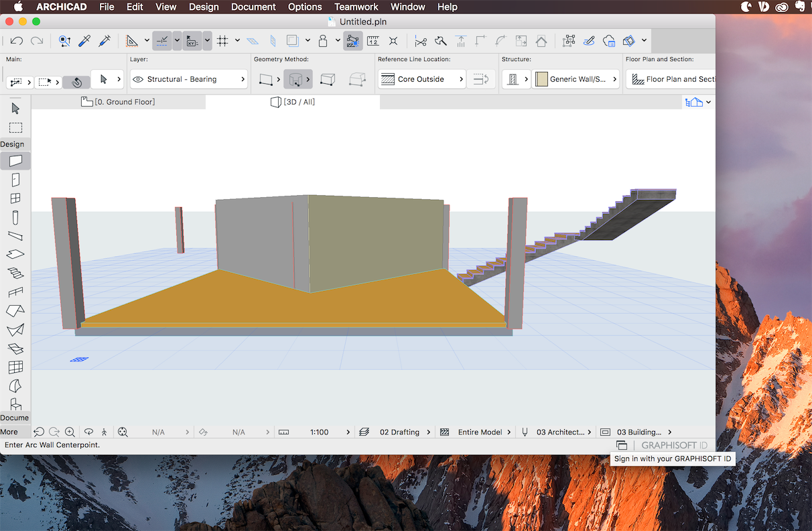
Task: Open the Evernote menu bar icon
Action: 801,7
